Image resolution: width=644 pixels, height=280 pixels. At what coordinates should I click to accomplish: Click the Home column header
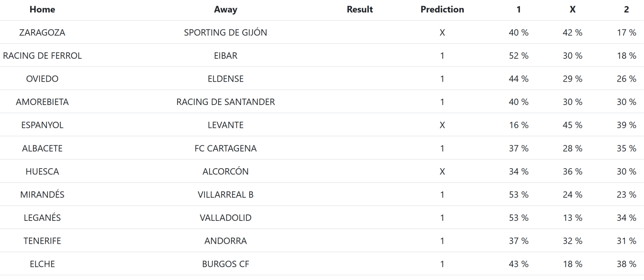click(x=42, y=10)
